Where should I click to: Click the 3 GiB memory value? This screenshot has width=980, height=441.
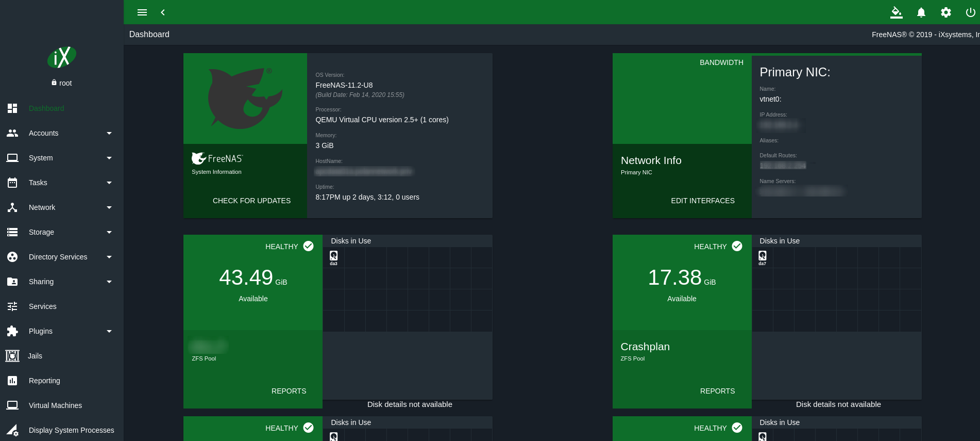[x=325, y=145]
